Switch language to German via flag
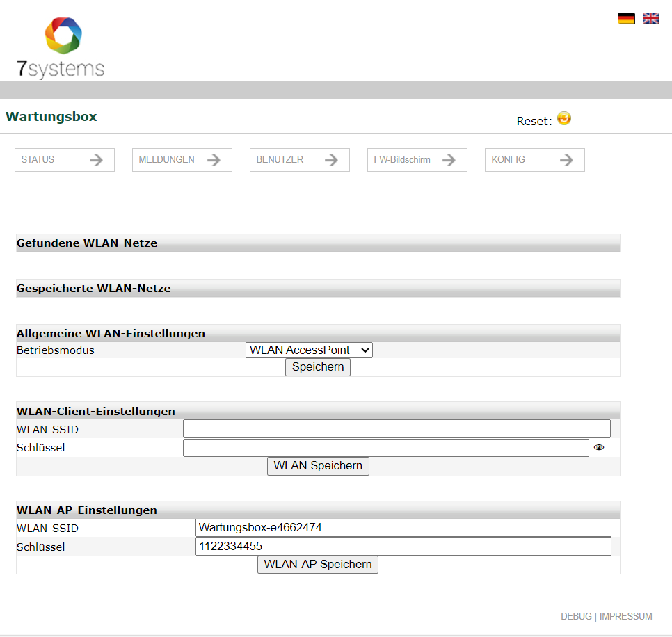The height and width of the screenshot is (637, 672). (x=626, y=18)
